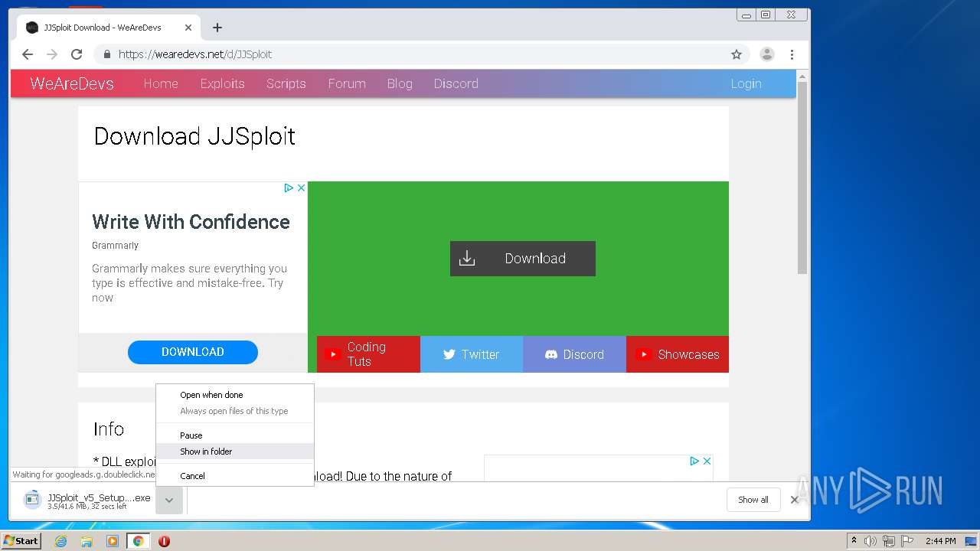Open Discord nav link
980x551 pixels.
tap(456, 83)
